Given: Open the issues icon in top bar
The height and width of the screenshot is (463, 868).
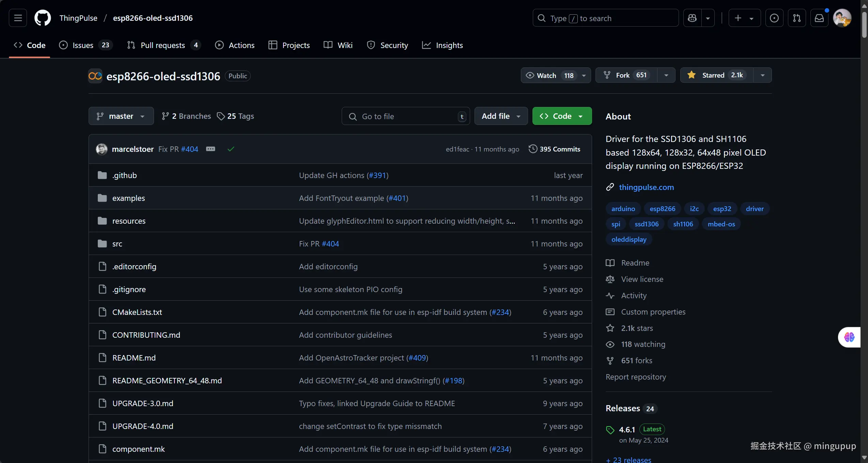Looking at the screenshot, I should point(774,18).
